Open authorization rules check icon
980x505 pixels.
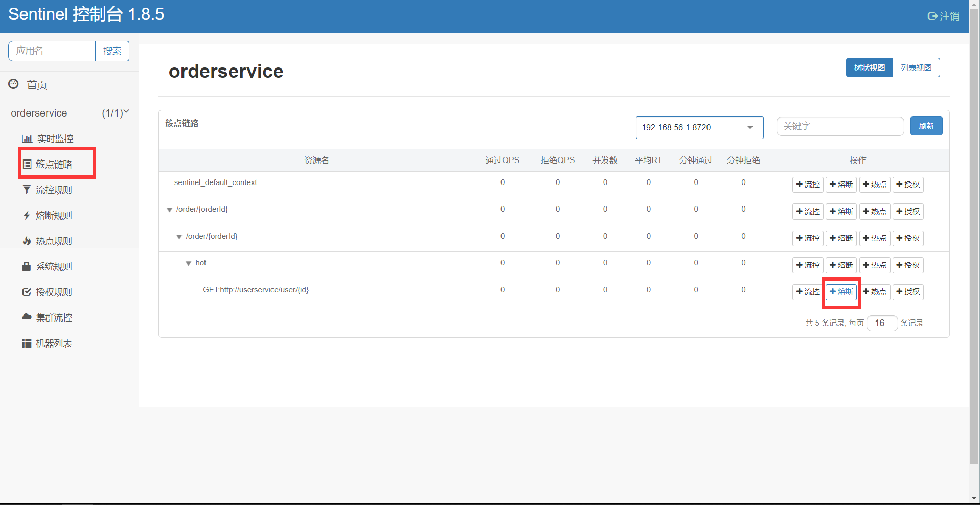coord(27,292)
